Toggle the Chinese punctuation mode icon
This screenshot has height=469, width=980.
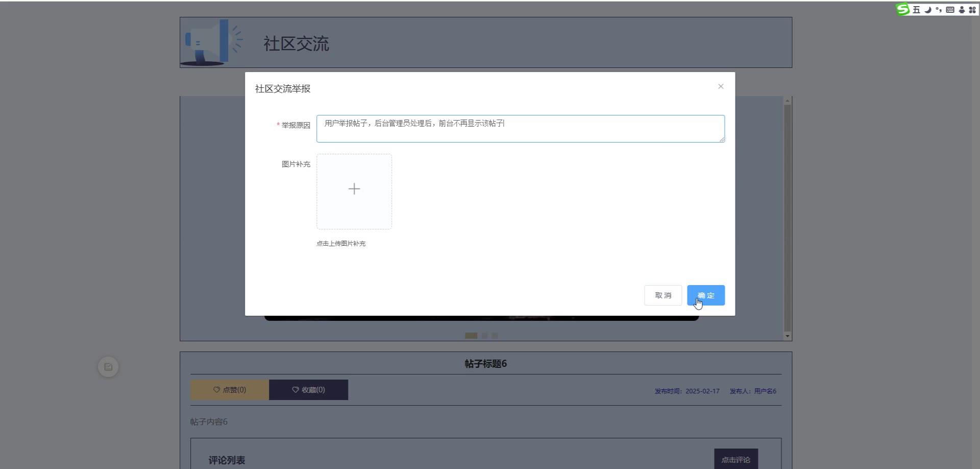[939, 10]
